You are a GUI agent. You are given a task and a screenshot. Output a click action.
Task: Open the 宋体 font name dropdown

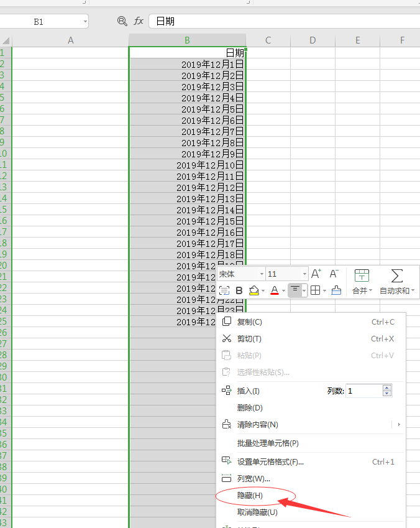[262, 274]
